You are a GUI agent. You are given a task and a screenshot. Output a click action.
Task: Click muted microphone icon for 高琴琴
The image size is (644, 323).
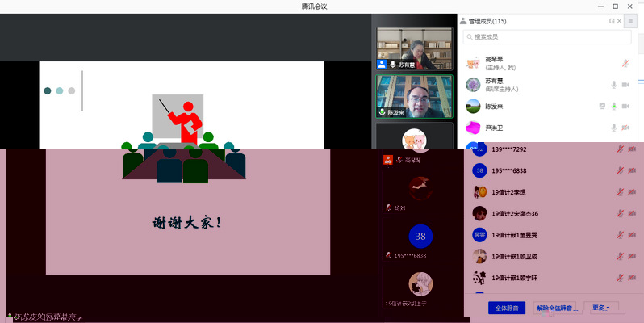(x=625, y=63)
